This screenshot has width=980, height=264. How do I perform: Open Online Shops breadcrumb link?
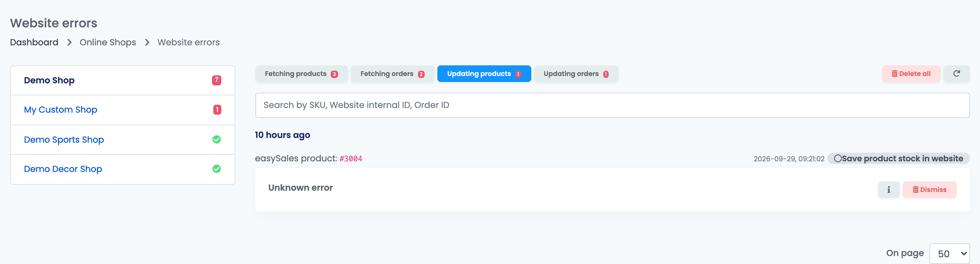pyautogui.click(x=108, y=42)
